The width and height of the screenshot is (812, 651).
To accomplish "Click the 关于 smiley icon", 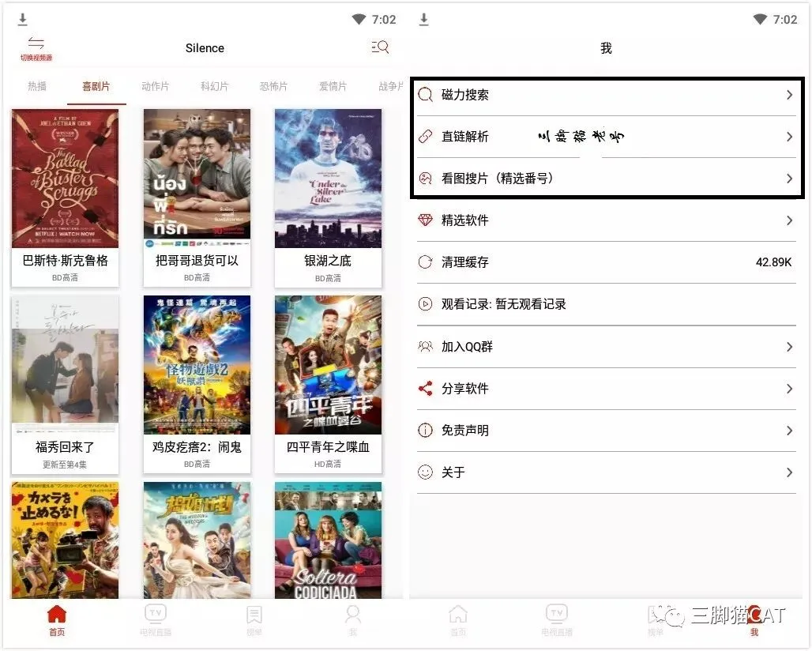I will tap(425, 472).
